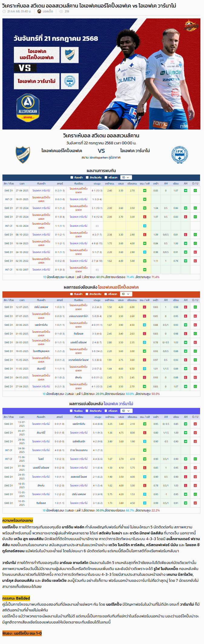Click the ชนะ/แพ้ L badge for Värnamo's 05-07-2025 match
Viewport: 204px width, 644px height.
(145, 433)
